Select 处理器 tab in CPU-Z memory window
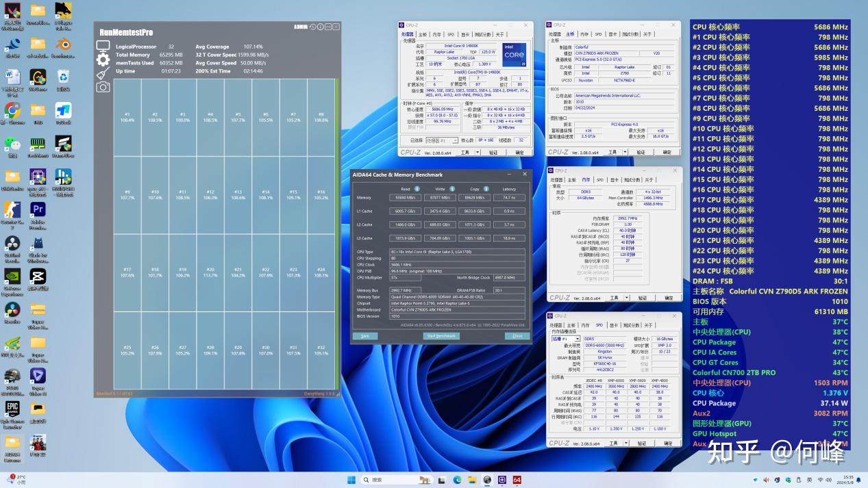This screenshot has height=488, width=868. tap(557, 179)
